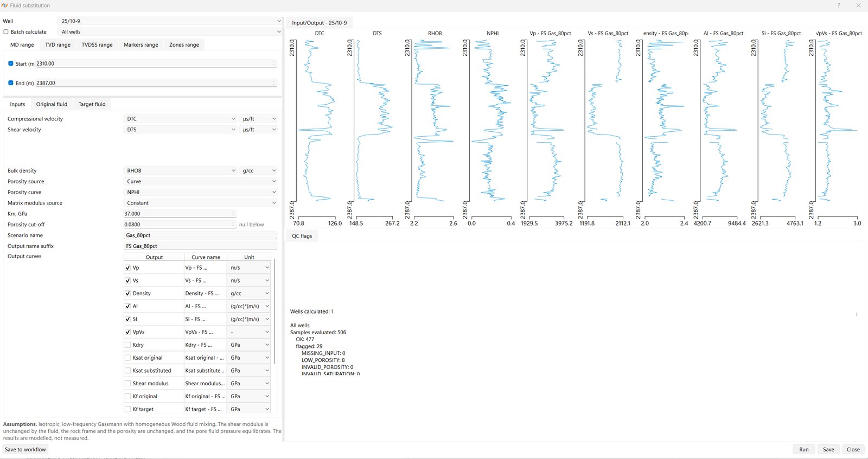Click the Run button
Viewport: 868px width, 459px height.
point(804,450)
